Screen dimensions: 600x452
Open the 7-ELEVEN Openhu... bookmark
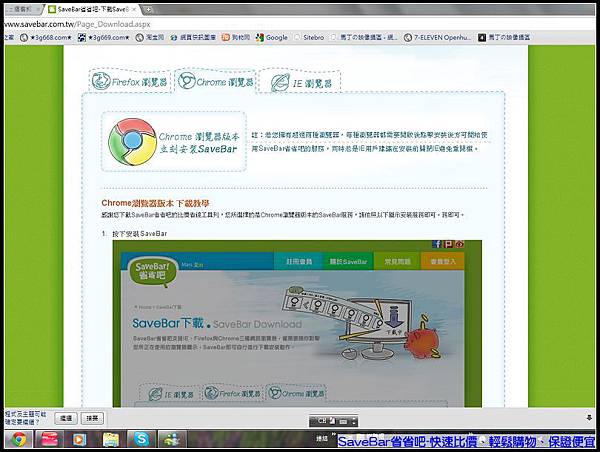click(x=438, y=38)
